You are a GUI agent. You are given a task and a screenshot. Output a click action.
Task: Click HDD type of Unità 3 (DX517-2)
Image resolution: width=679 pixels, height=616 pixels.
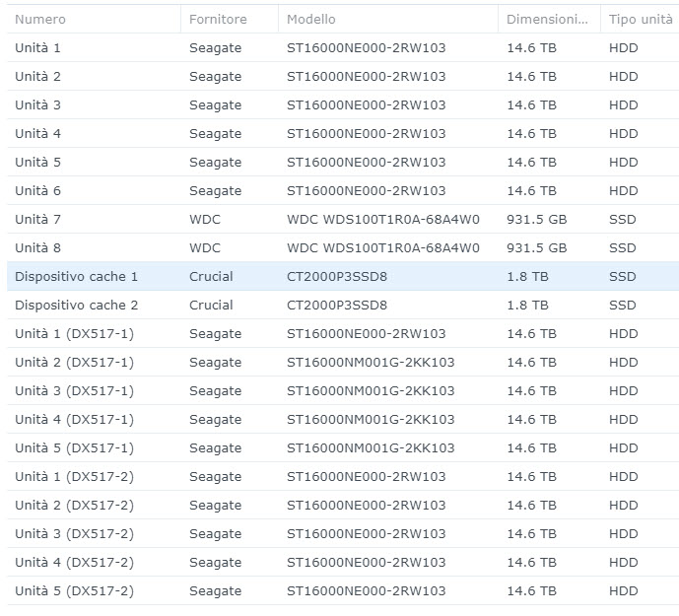623,533
